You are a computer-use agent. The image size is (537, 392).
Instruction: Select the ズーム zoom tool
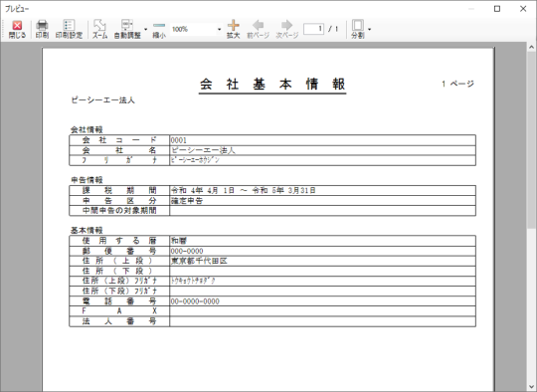tap(99, 29)
